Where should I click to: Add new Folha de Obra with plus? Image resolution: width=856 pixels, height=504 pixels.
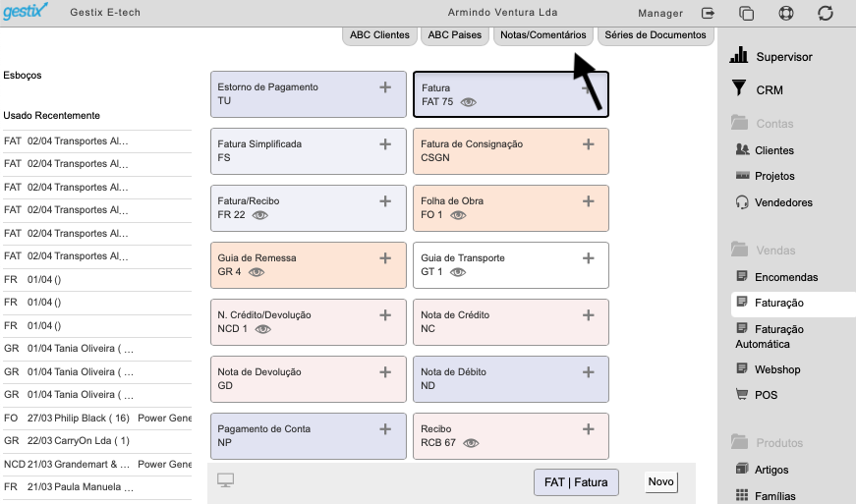(589, 201)
